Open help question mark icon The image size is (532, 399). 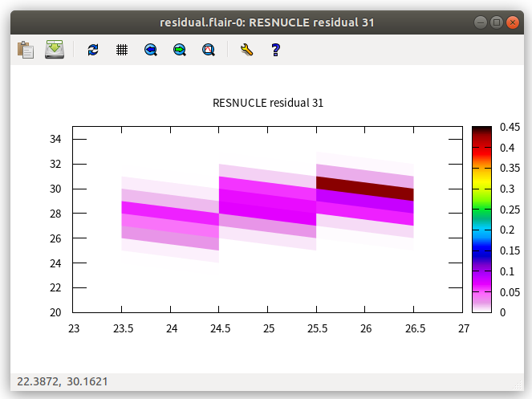tap(275, 50)
